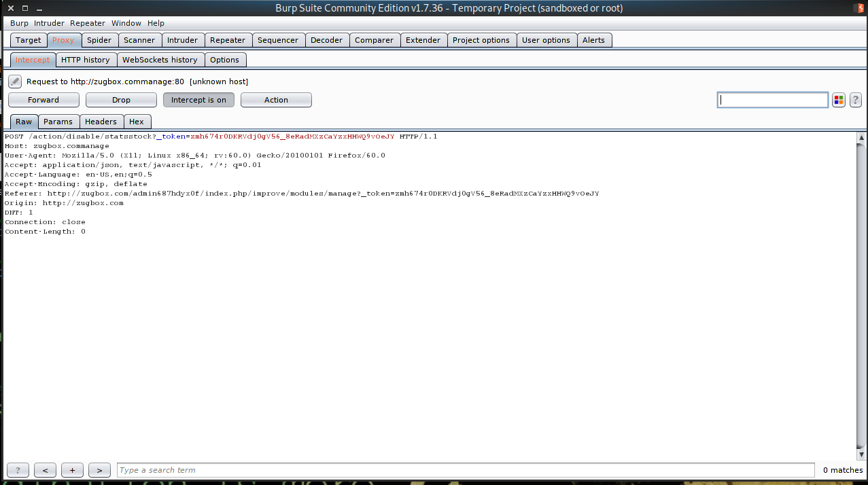Click the plus icon in the bottom search bar
This screenshot has height=485, width=868.
coord(72,469)
